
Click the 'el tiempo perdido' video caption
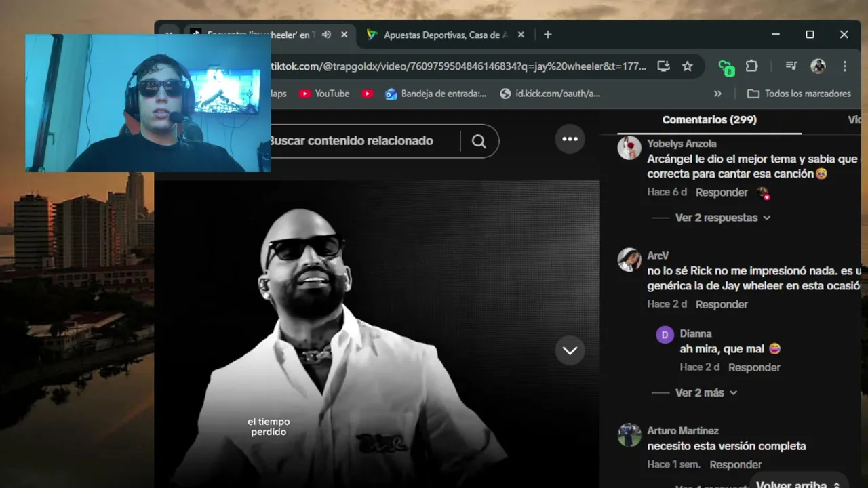coord(269,427)
